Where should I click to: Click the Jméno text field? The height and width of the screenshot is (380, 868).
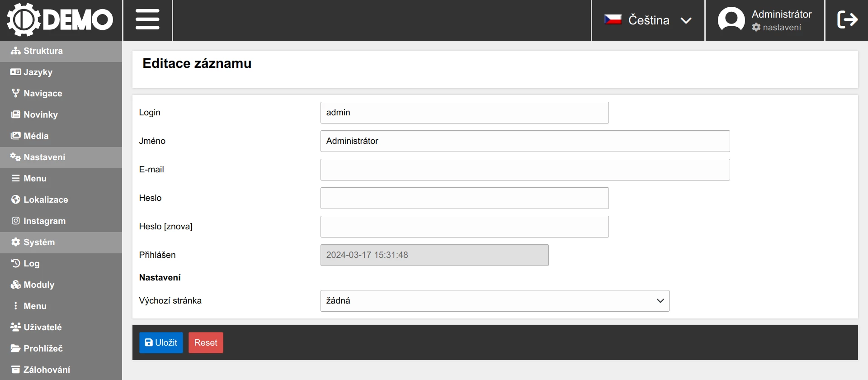(x=525, y=141)
